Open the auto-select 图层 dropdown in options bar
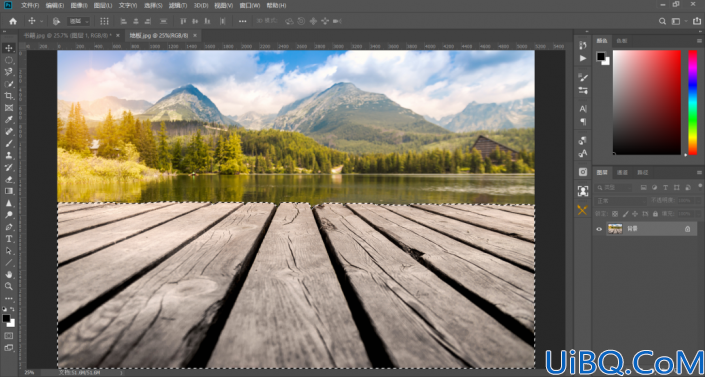This screenshot has width=705, height=377. coord(79,21)
